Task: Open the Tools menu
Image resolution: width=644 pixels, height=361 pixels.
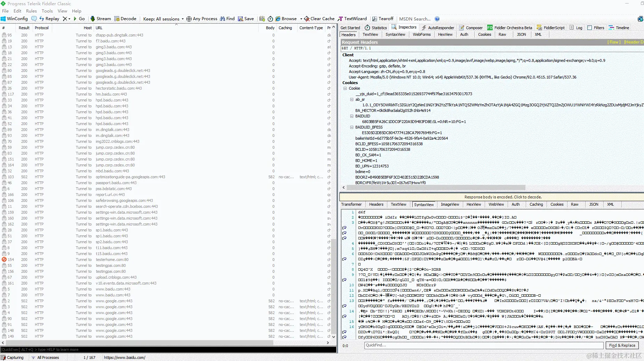Action: tap(47, 11)
